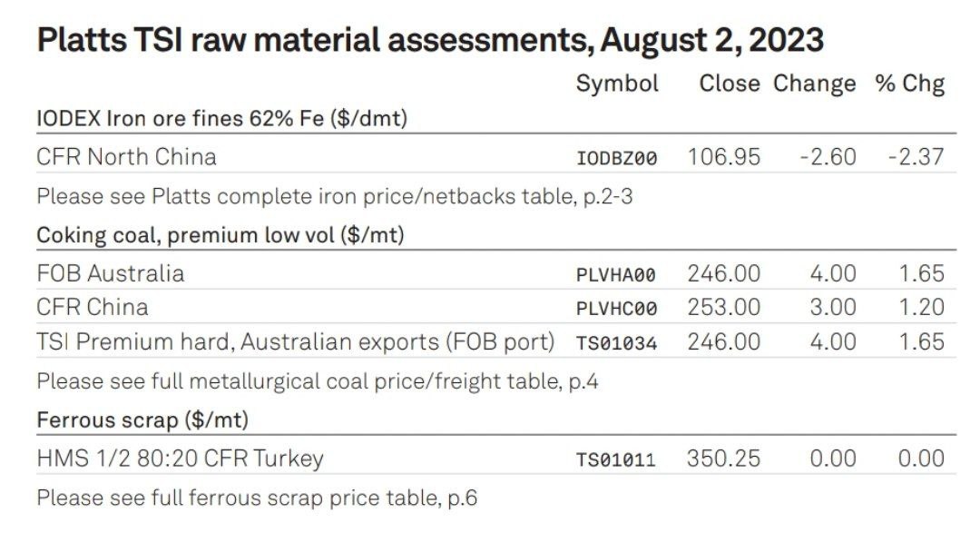
Task: Click the PLVHC00 symbol code
Action: pyautogui.click(x=616, y=309)
